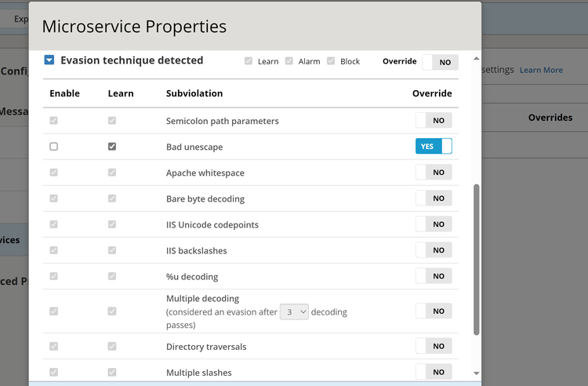Switch Override for Apache whitespace

click(434, 173)
